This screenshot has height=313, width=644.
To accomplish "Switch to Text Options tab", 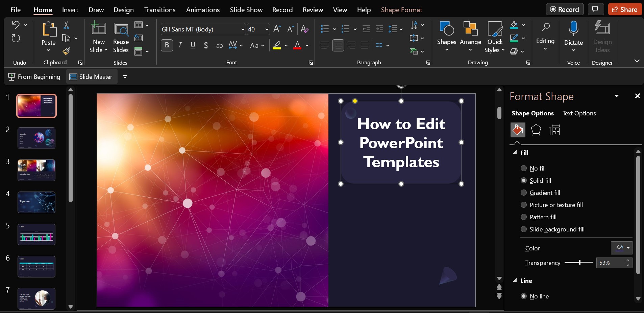I will click(x=579, y=113).
